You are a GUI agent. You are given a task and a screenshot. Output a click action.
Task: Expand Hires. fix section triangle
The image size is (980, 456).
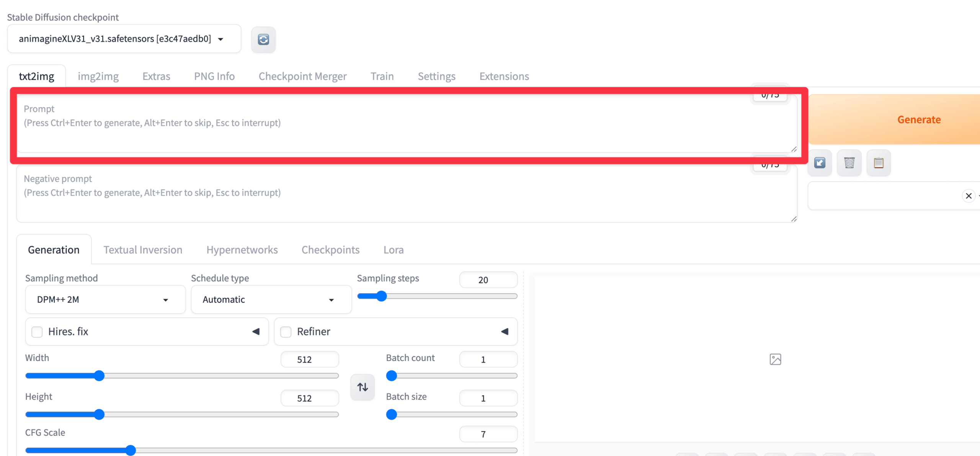click(256, 332)
